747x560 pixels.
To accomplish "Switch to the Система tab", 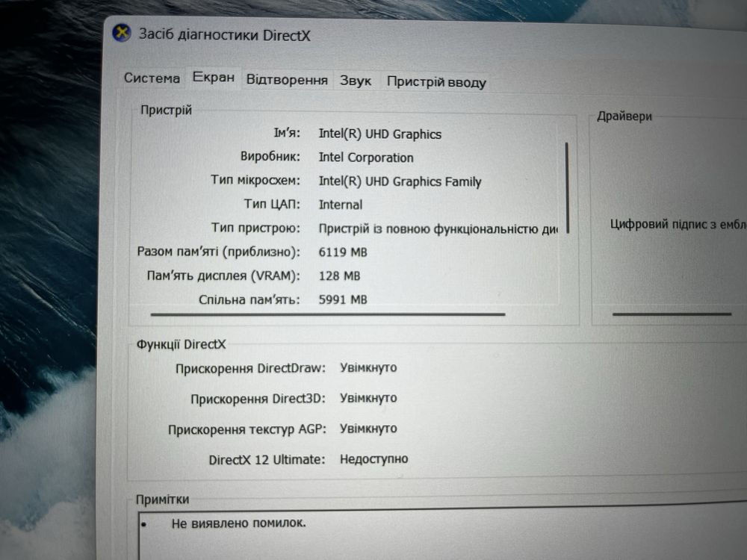I will pos(152,78).
